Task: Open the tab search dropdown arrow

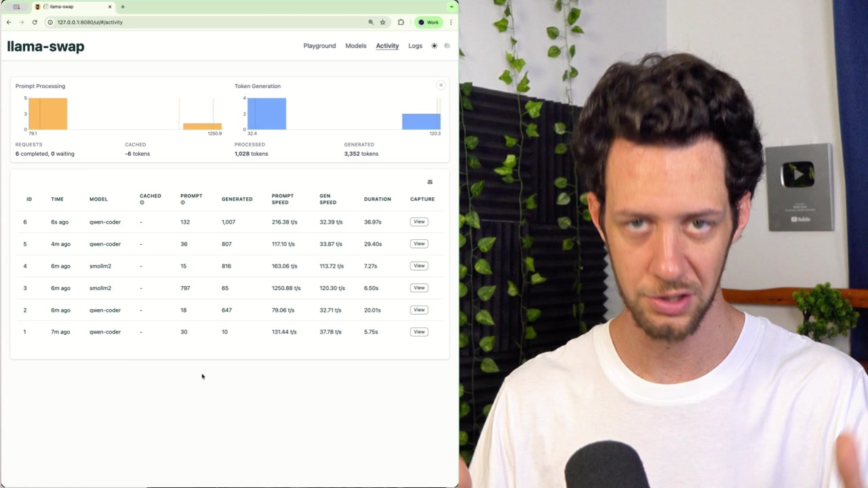Action: click(452, 7)
